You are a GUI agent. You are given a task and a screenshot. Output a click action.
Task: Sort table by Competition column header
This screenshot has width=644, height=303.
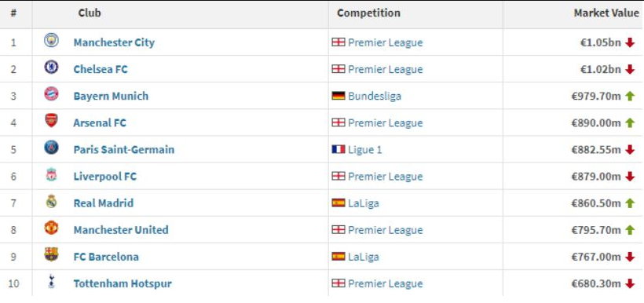point(368,13)
